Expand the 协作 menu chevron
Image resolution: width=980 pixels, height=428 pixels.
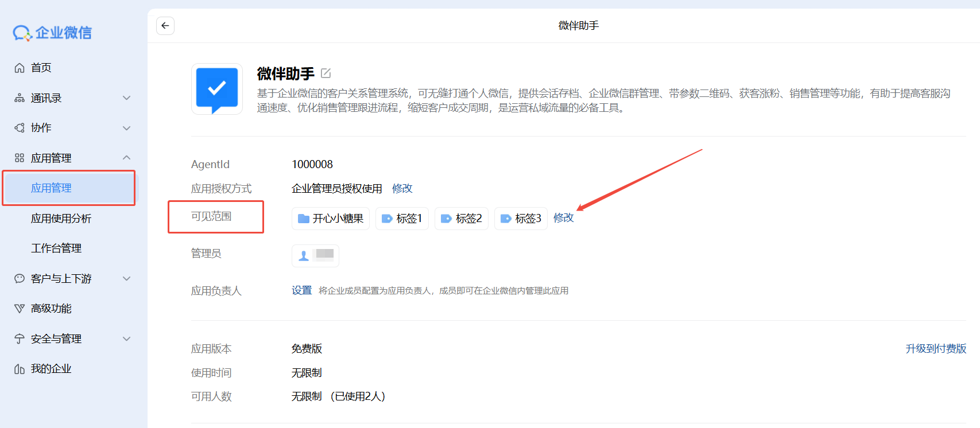(127, 128)
